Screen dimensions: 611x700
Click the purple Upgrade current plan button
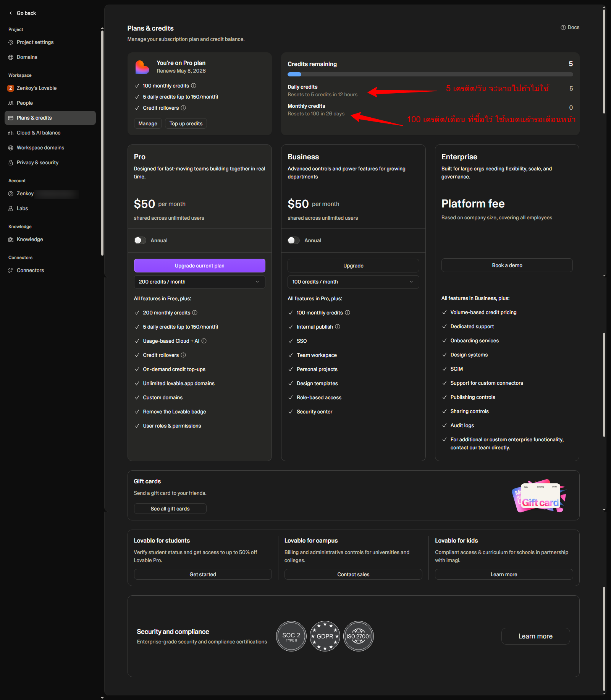click(200, 266)
